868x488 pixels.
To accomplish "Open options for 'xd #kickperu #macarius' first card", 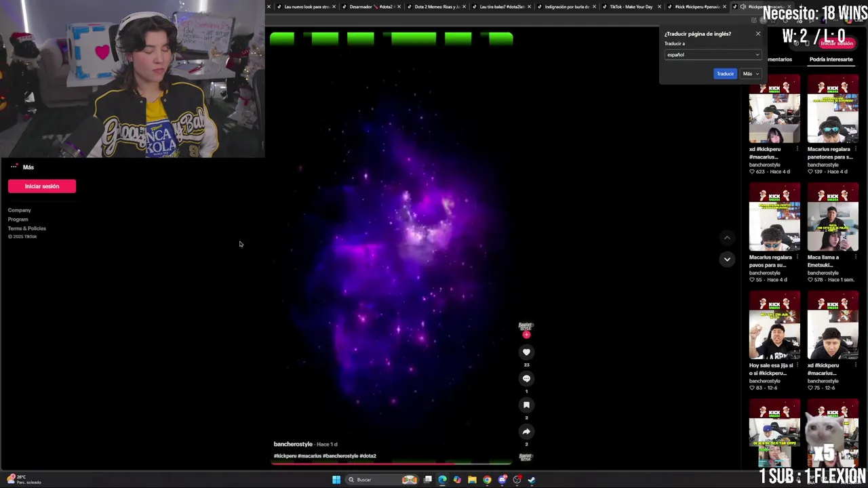I will [x=797, y=149].
